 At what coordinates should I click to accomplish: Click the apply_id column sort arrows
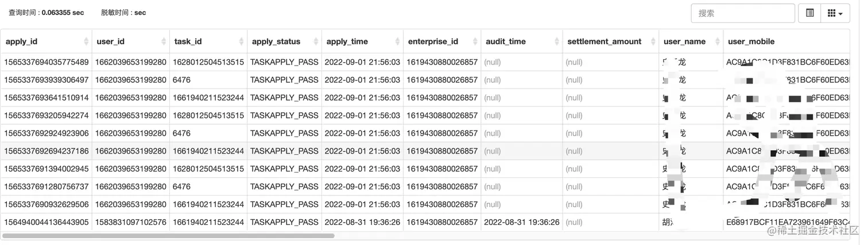pos(86,41)
